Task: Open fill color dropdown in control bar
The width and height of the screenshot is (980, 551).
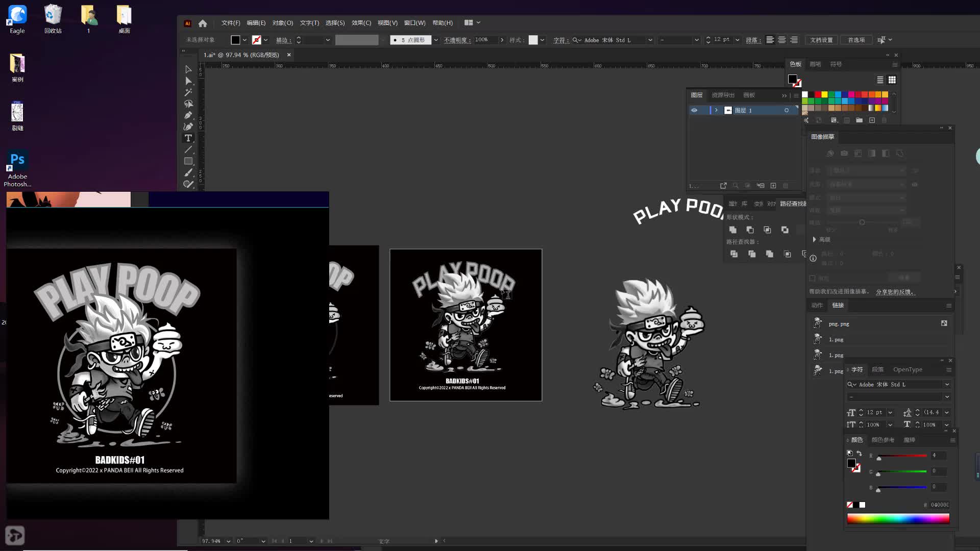Action: coord(244,40)
